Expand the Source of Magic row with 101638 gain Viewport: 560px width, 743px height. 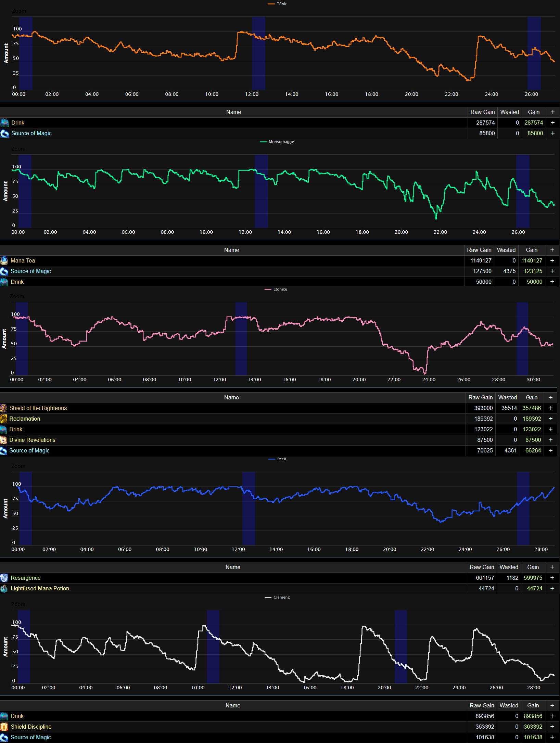[x=552, y=738]
